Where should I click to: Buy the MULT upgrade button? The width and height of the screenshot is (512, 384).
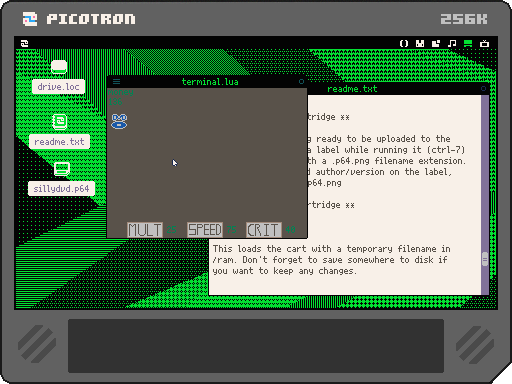click(x=145, y=230)
